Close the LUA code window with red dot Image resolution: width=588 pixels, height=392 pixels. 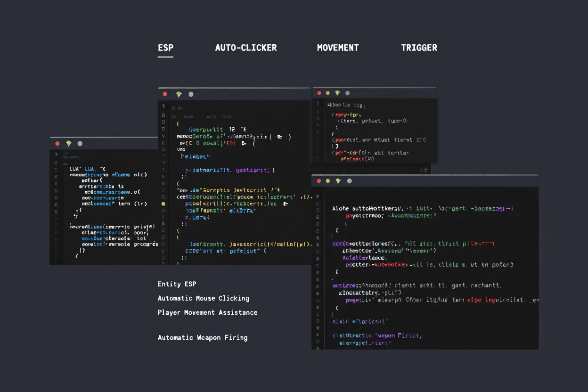click(57, 144)
